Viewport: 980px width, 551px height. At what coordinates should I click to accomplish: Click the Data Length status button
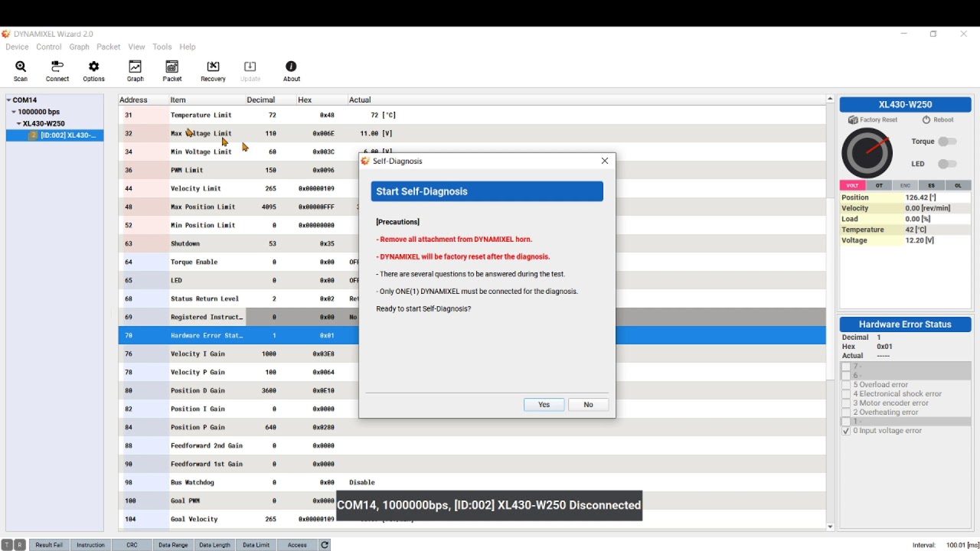(x=214, y=545)
